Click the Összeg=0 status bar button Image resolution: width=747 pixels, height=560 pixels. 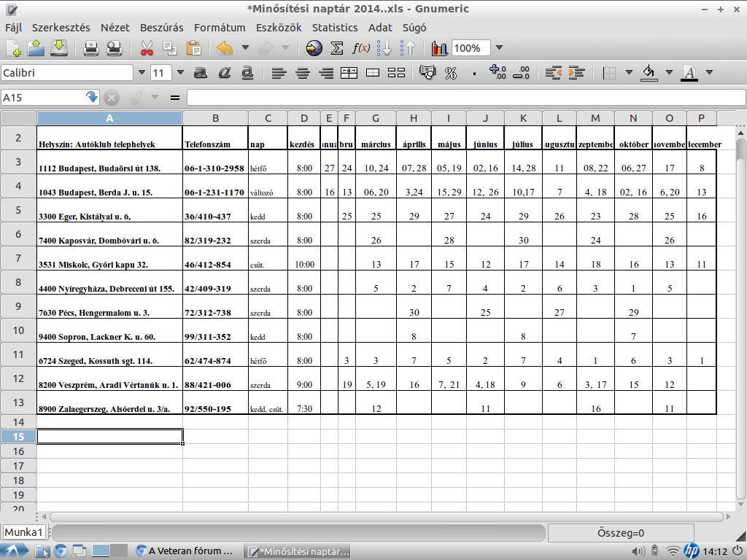(x=620, y=533)
